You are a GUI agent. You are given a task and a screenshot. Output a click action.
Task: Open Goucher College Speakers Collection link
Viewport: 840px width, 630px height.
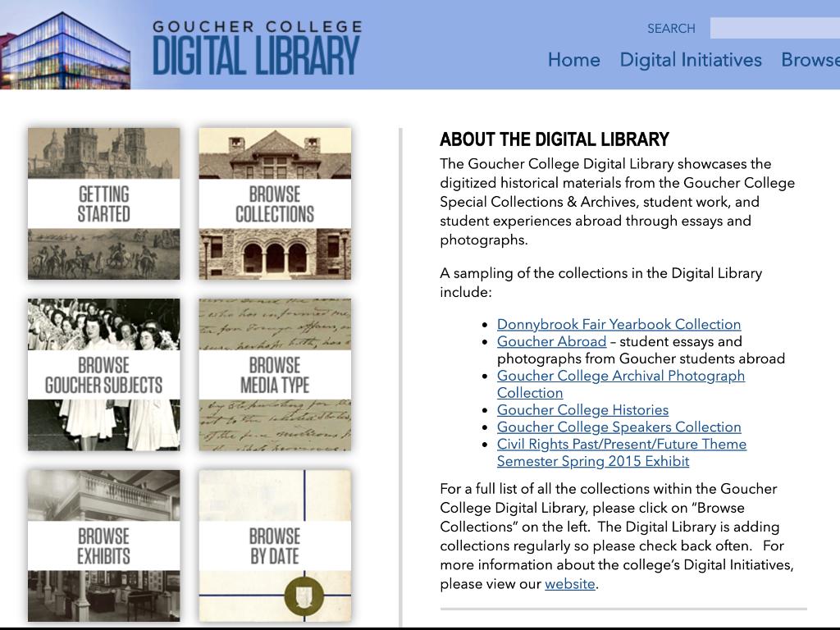click(619, 427)
